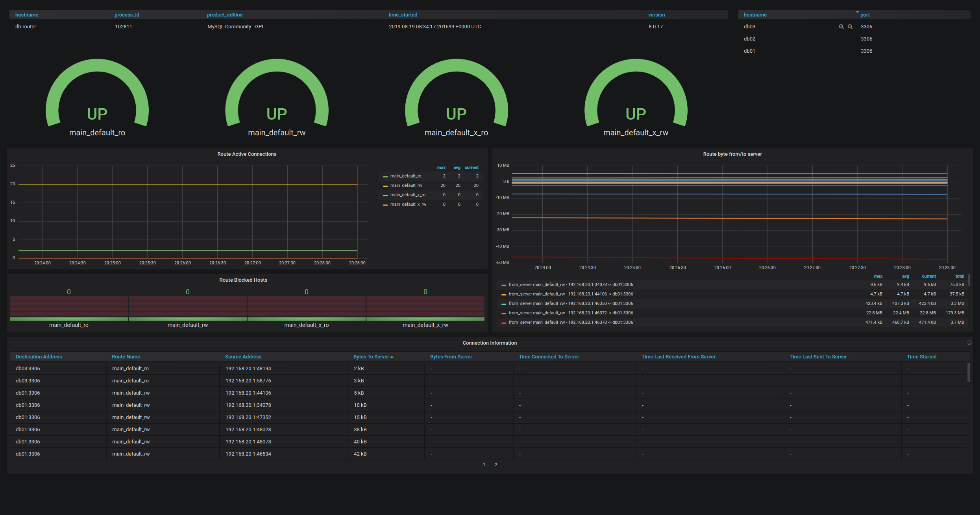The height and width of the screenshot is (515, 980).
Task: Click yellow color swatch of main_default_rw legend
Action: point(385,186)
